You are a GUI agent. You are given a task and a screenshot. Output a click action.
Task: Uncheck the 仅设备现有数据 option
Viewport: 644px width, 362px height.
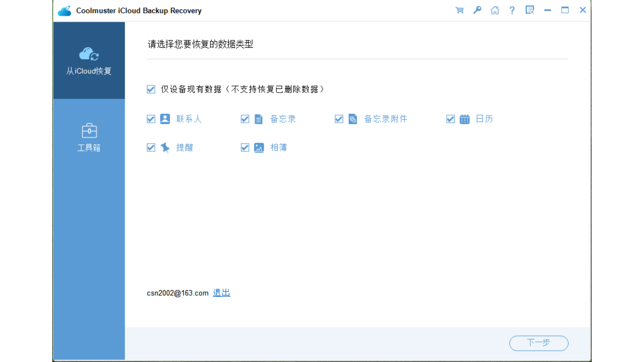pos(151,89)
